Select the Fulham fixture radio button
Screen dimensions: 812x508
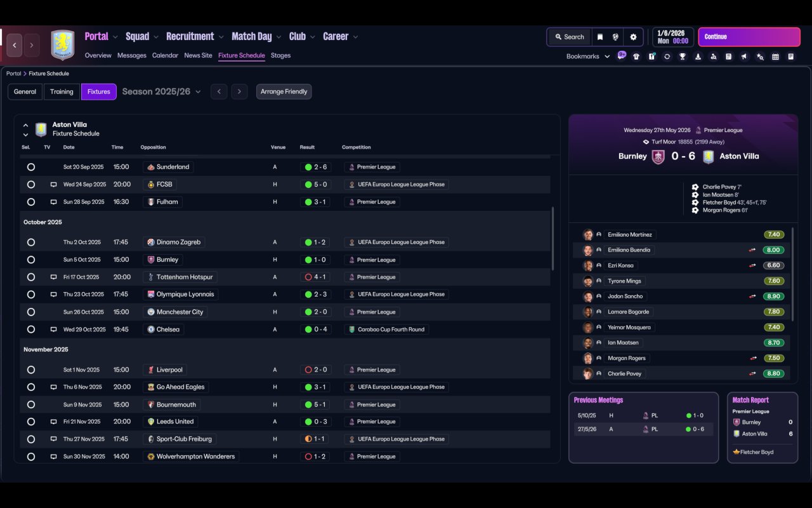pos(31,202)
